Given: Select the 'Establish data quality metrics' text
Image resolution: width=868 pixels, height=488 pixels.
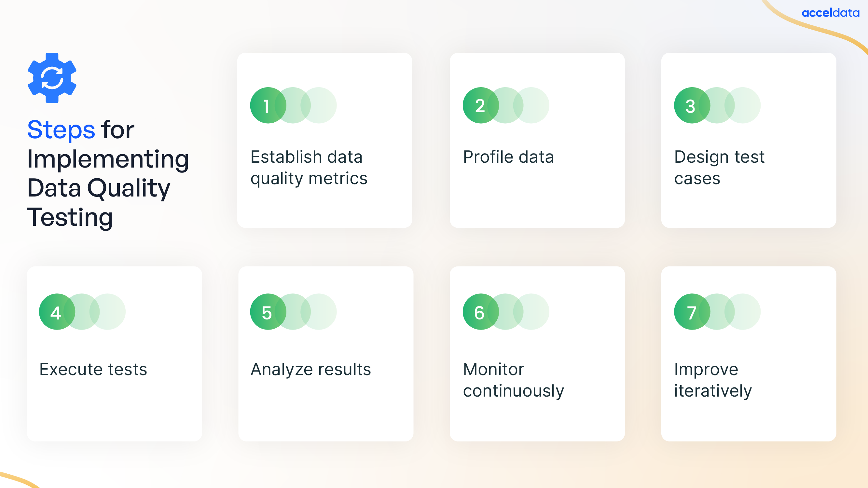Looking at the screenshot, I should click(x=309, y=167).
